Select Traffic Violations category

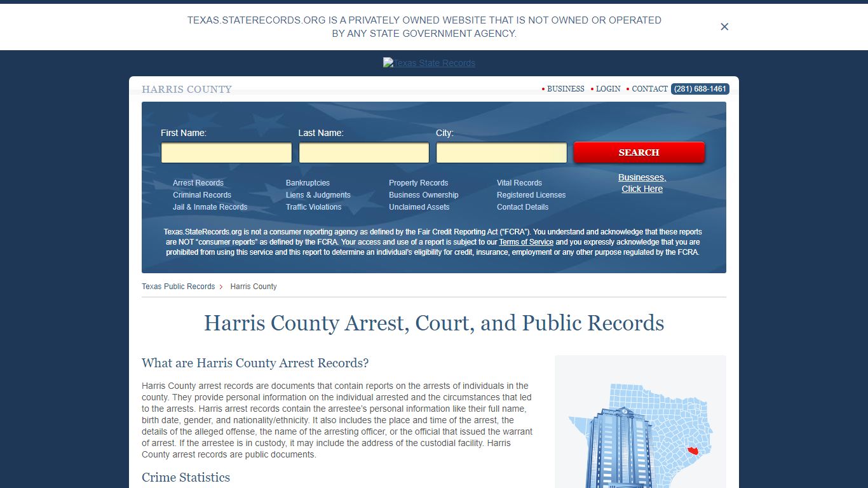point(313,207)
